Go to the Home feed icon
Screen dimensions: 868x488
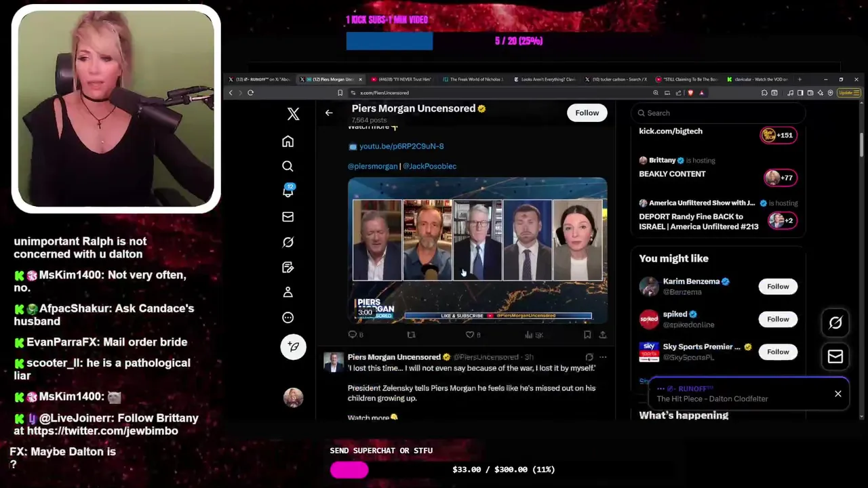[x=288, y=141]
